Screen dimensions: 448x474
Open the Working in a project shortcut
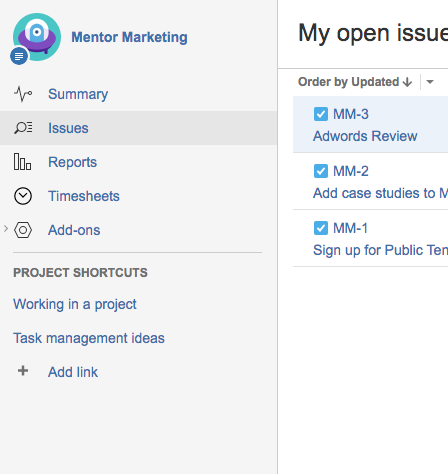point(75,304)
